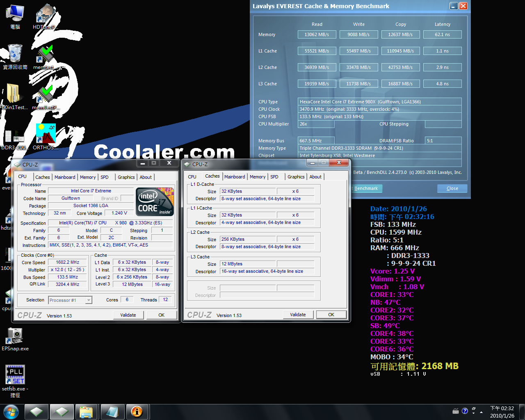This screenshot has width=525, height=420.
Task: Select the L2 Cache Read 36939 MB/s value
Action: pyautogui.click(x=317, y=67)
